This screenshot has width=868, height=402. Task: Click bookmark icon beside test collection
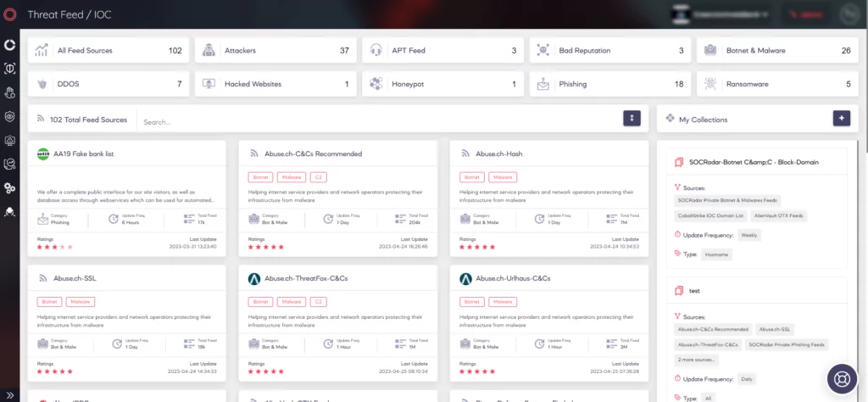pos(679,291)
